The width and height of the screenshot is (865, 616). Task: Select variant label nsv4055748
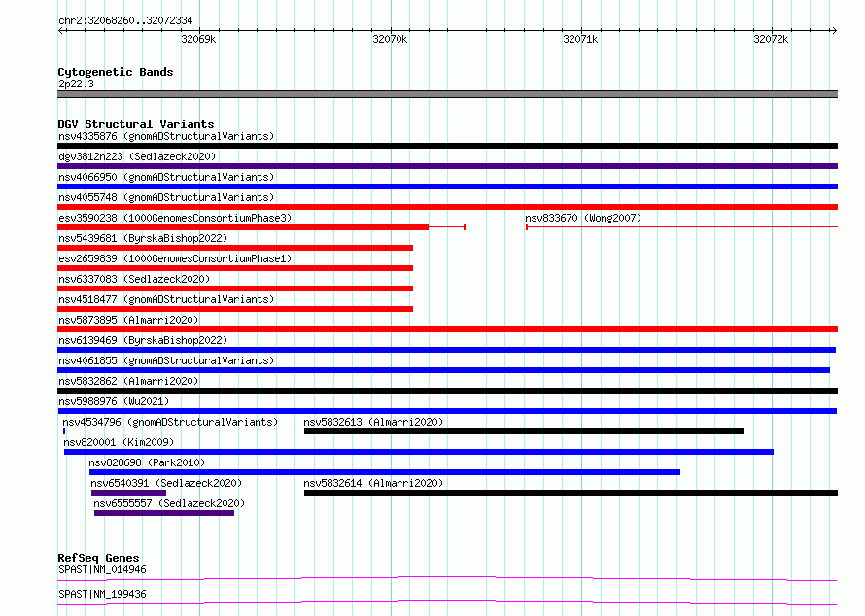[x=166, y=197]
